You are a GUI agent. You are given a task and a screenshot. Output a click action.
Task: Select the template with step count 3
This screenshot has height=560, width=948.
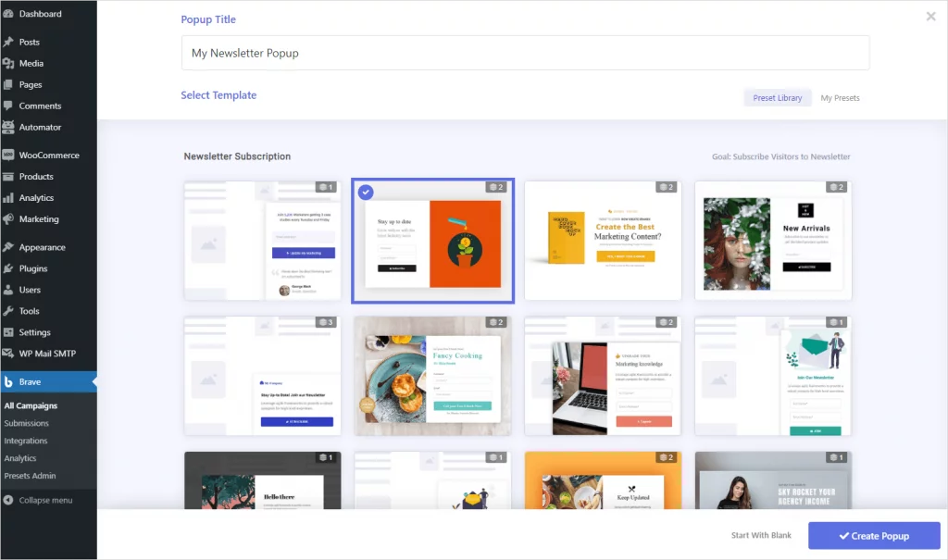[x=262, y=376]
